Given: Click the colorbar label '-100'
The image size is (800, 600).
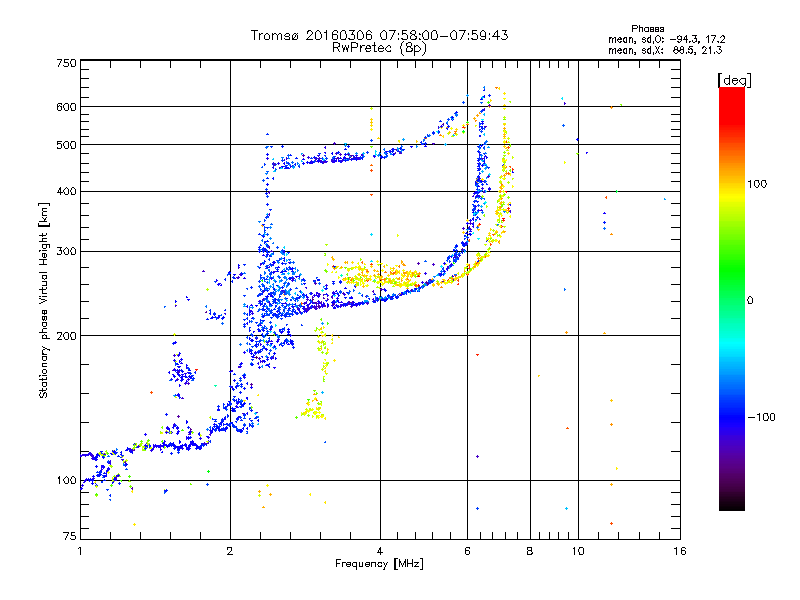Looking at the screenshot, I should point(761,417).
